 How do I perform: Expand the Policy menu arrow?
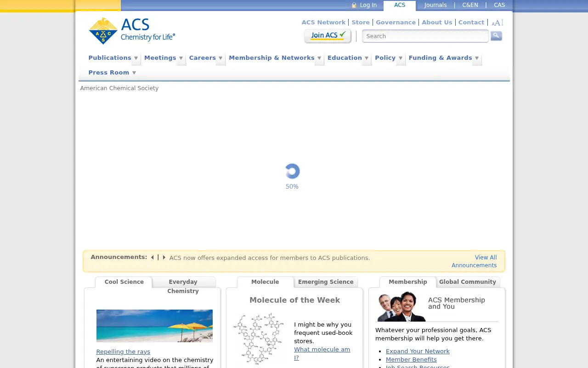coord(401,58)
